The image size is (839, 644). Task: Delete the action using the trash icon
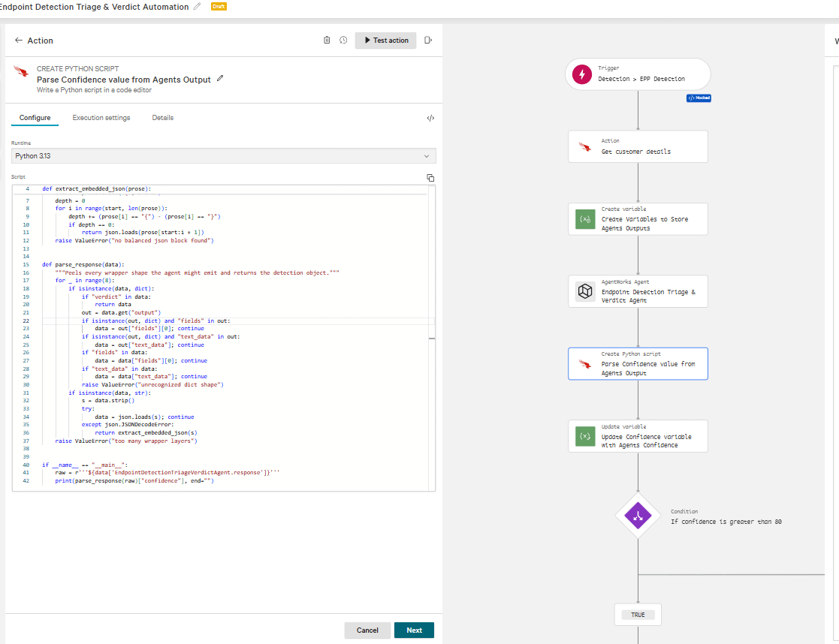click(327, 40)
